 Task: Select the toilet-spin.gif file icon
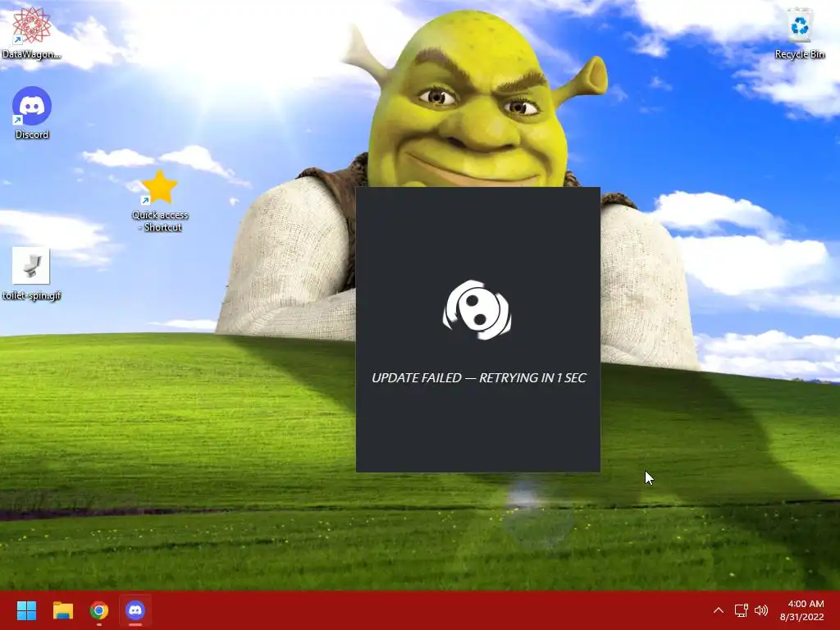point(31,265)
